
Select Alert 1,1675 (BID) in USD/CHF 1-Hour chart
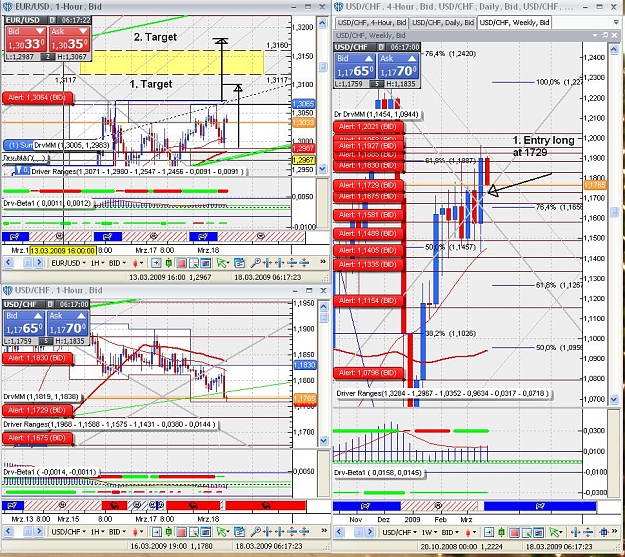pos(37,438)
